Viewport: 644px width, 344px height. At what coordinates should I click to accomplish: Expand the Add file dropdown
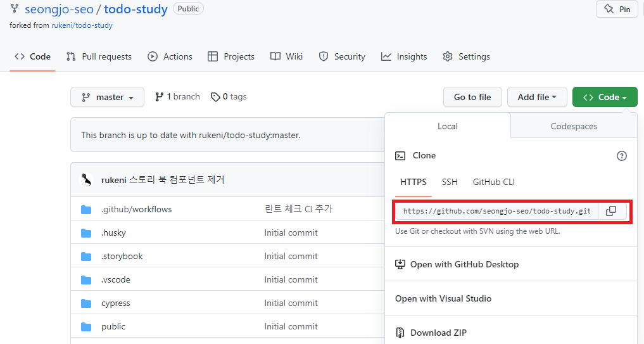tap(537, 97)
